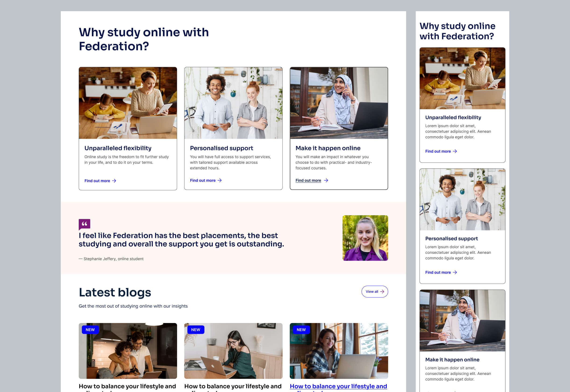
Task: Click the desktop 'Personalised support' card heading
Action: click(x=221, y=148)
